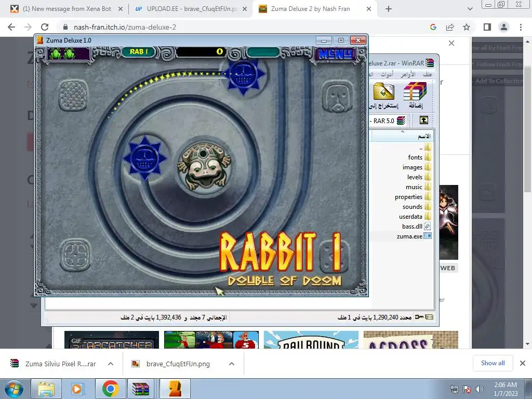Screen dimensions: 532x399
Task: Close the downloads bar
Action: [523, 363]
